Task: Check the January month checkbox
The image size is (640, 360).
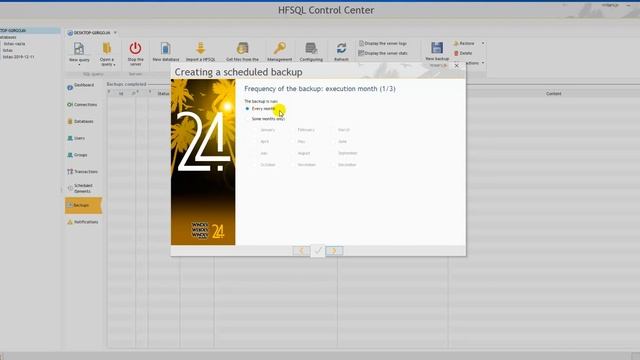Action: 256,130
